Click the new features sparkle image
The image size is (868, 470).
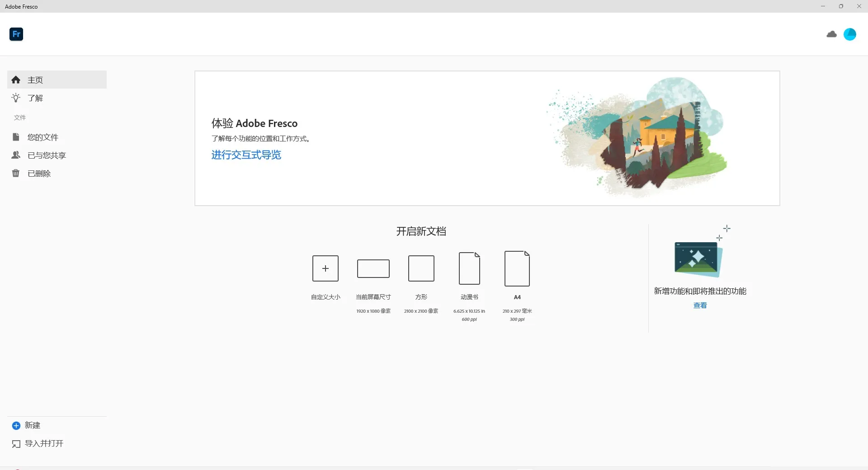pyautogui.click(x=698, y=259)
